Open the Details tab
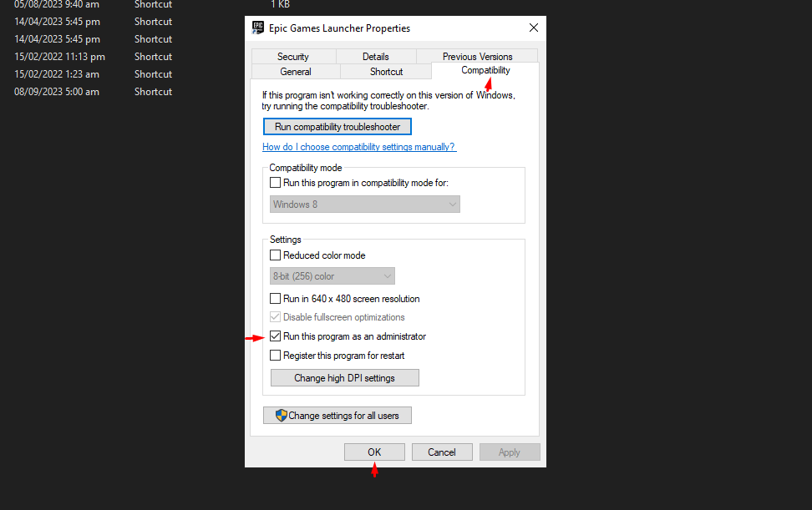 pos(375,57)
